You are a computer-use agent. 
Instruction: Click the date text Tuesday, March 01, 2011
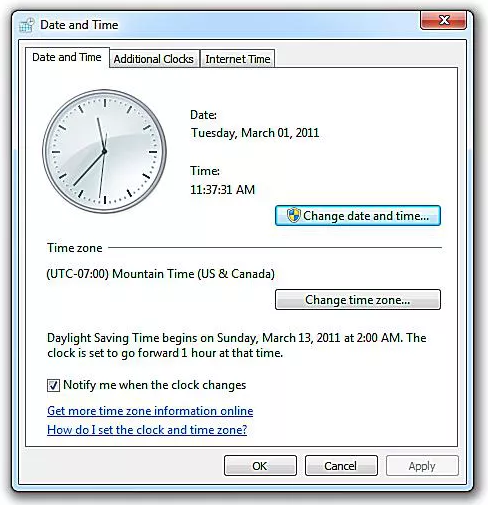(x=255, y=133)
